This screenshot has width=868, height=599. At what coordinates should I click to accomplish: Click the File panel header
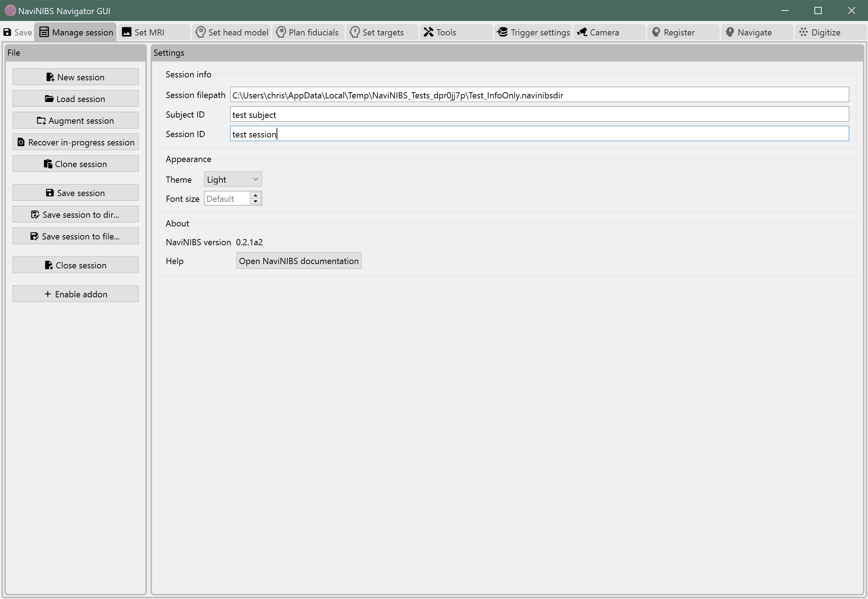click(x=76, y=52)
